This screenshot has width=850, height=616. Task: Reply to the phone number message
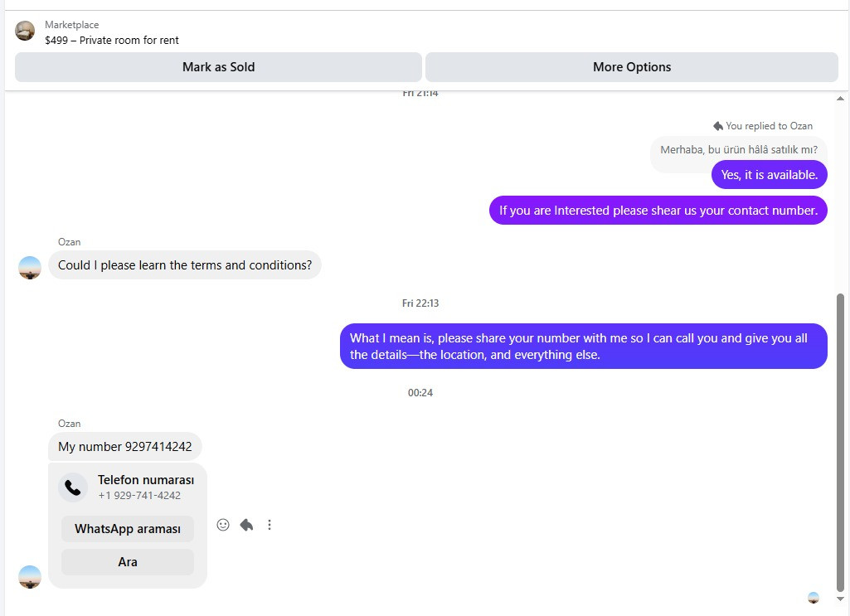click(246, 525)
